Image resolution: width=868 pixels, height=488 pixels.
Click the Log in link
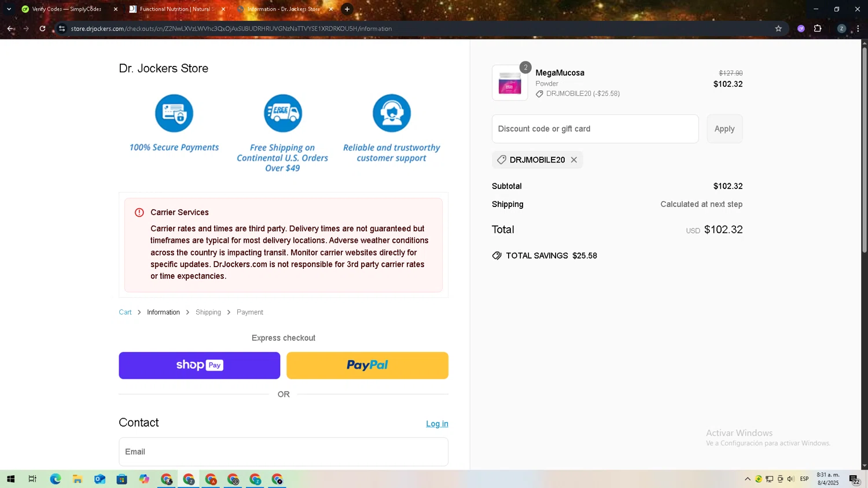pyautogui.click(x=437, y=424)
